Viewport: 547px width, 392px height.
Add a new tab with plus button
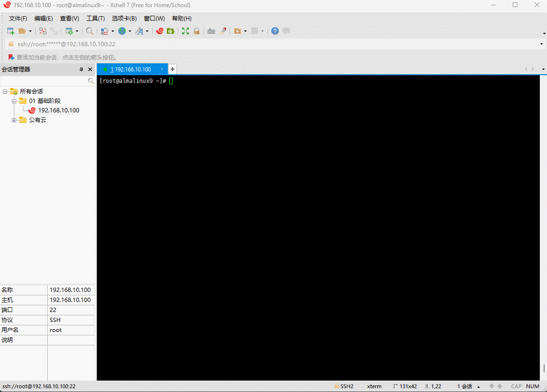point(173,69)
